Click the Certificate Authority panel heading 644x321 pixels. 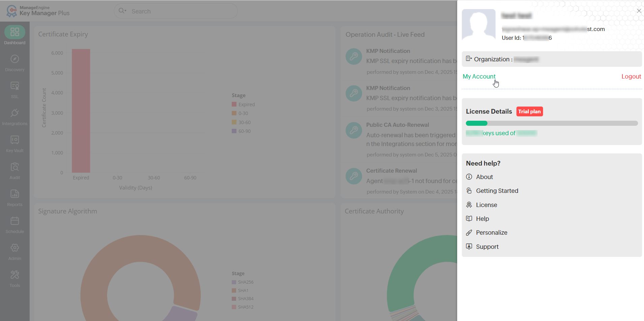pyautogui.click(x=374, y=211)
